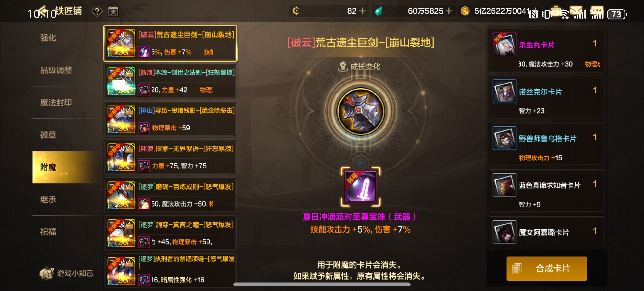The height and width of the screenshot is (291, 644).
Task: Select the 夏日冲浪派对至尊宝珠 orb slot
Action: pos(361,187)
